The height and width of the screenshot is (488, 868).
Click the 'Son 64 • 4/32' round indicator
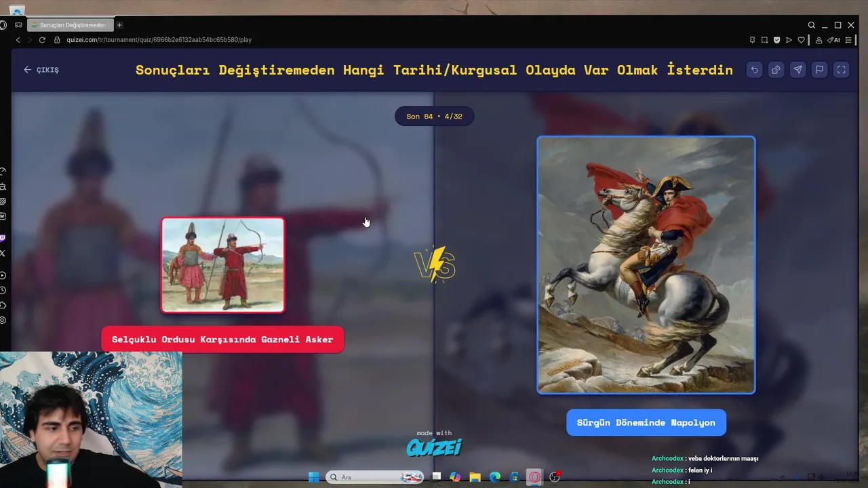[434, 117]
